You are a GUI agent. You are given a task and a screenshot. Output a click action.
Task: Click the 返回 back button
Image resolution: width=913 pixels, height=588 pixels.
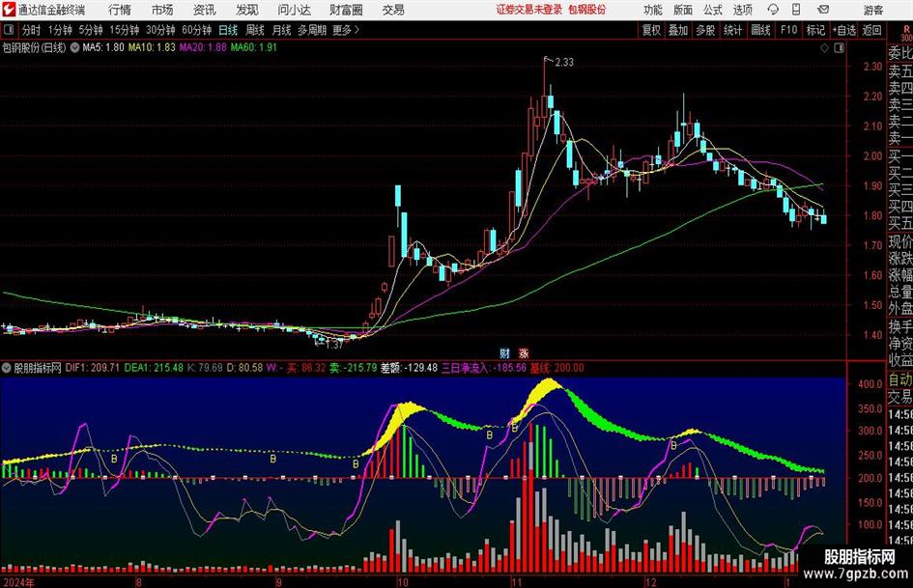point(871,30)
